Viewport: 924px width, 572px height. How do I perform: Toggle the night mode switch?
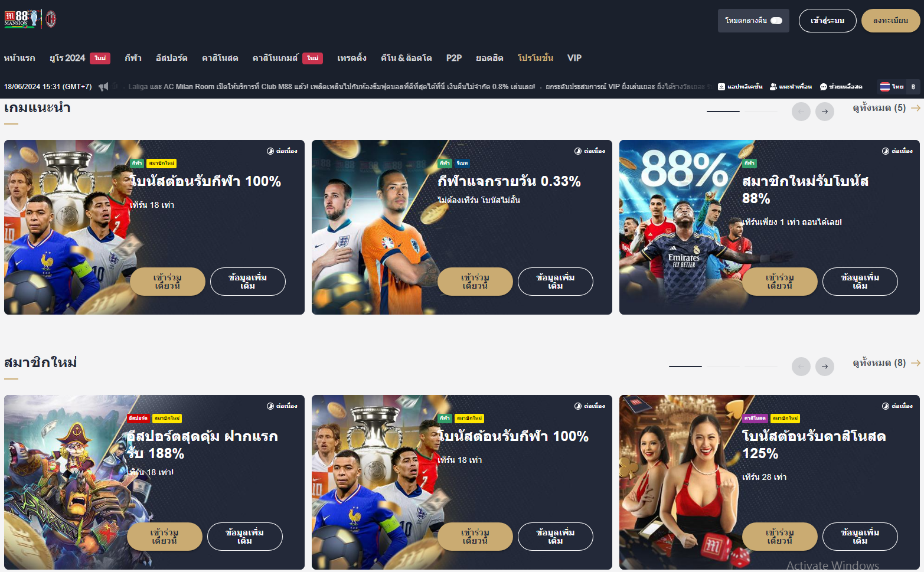776,21
